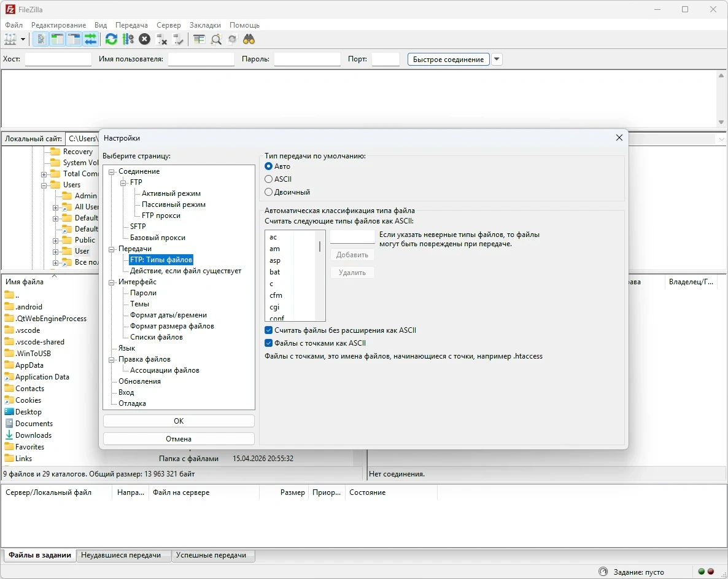Collapse the Интерфейс tree node
Image resolution: width=728 pixels, height=579 pixels.
[x=112, y=282]
